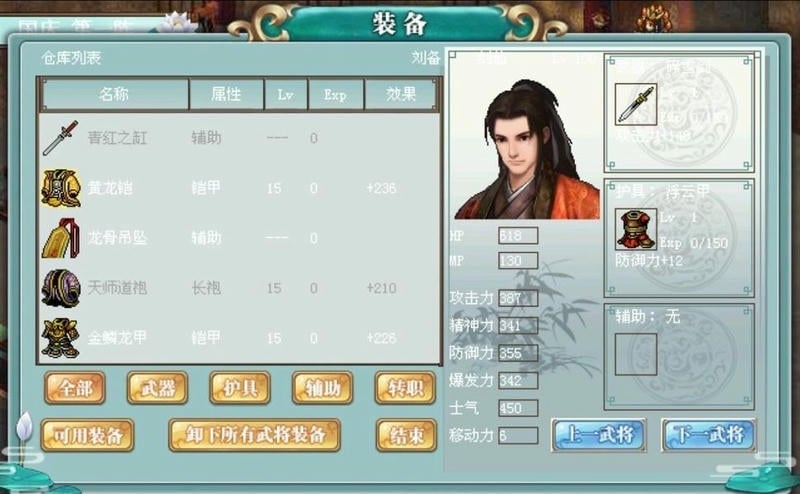Go to 下一武将 next general

point(709,435)
